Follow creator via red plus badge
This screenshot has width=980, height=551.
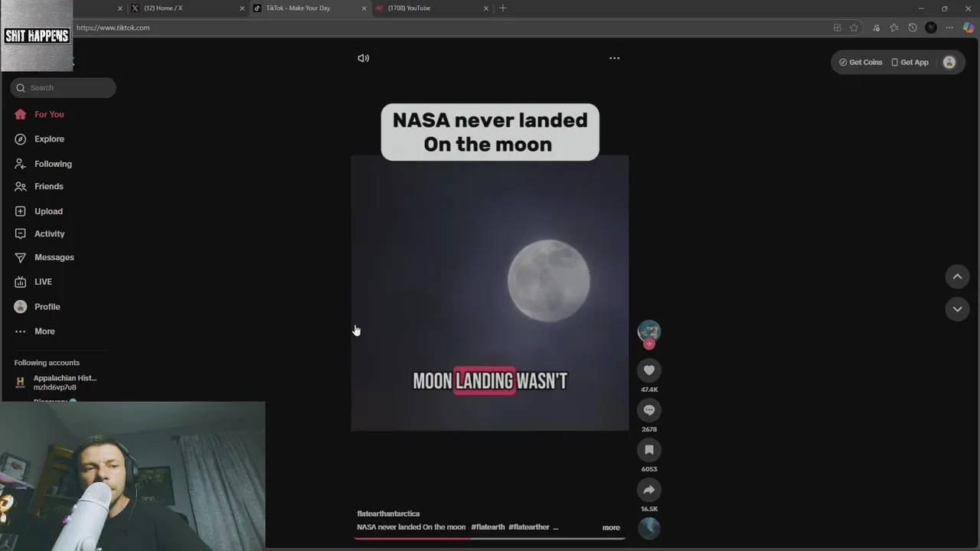coord(649,344)
